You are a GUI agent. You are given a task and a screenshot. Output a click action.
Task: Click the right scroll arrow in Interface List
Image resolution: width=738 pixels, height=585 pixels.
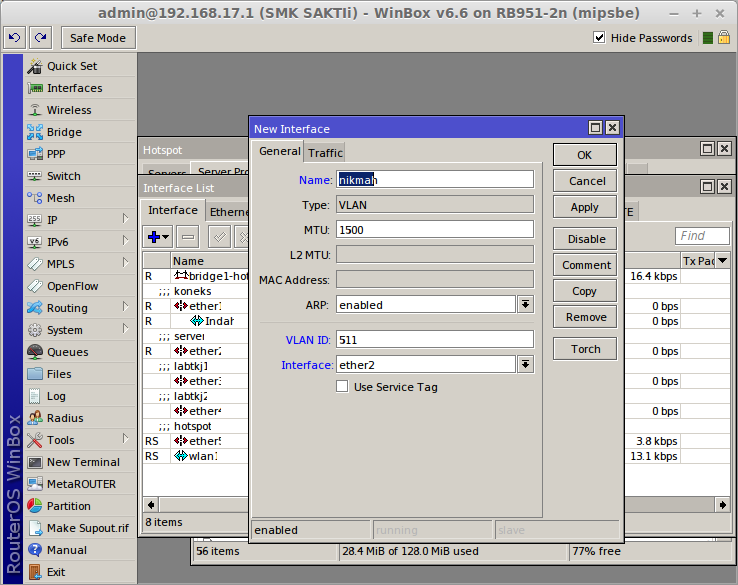tap(722, 505)
